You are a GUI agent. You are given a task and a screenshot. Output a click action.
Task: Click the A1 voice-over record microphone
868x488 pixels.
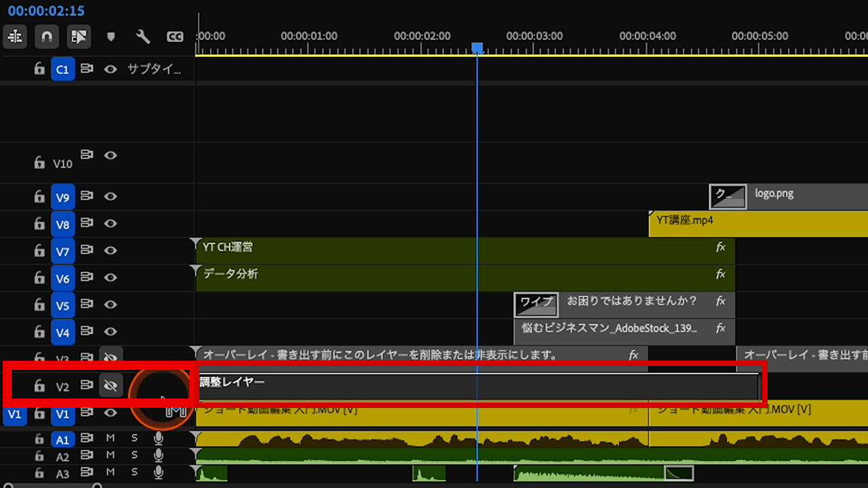pos(159,439)
